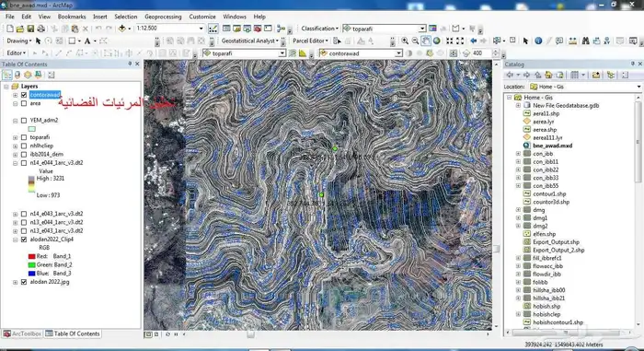Select the Identify tool
This screenshot has height=351, width=644.
click(x=538, y=41)
